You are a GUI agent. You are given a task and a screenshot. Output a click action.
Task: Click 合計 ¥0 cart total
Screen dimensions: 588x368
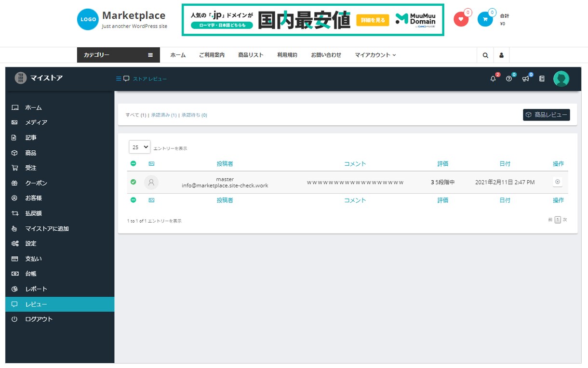pos(504,20)
